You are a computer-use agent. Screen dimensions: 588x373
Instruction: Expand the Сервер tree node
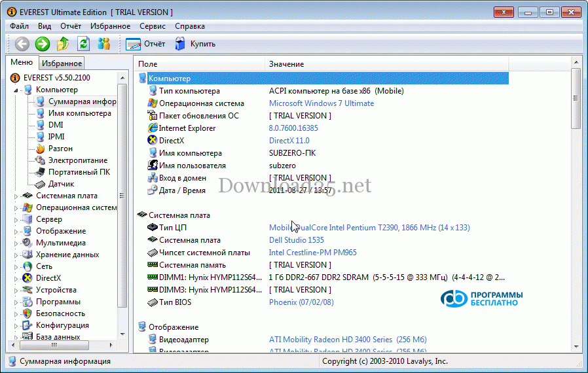coord(16,220)
